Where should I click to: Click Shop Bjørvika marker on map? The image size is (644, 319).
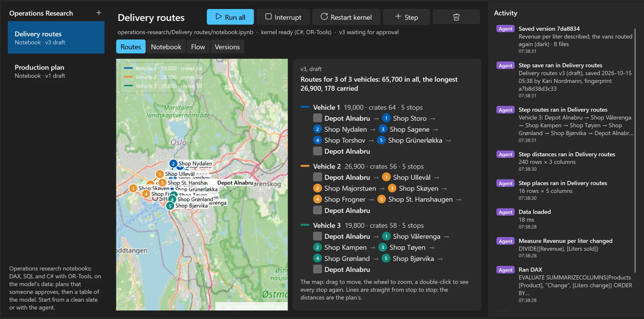[170, 206]
